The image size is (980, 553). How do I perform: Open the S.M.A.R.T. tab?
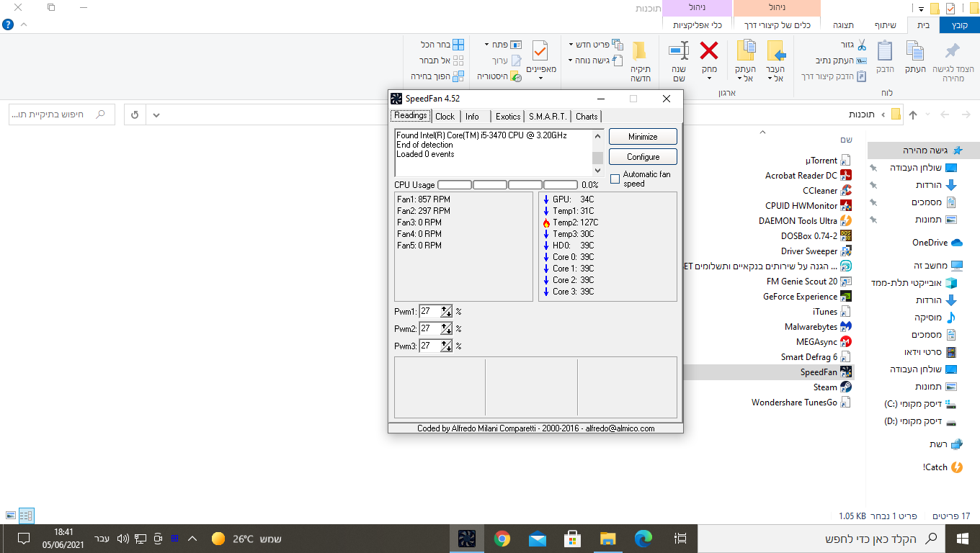(x=547, y=116)
